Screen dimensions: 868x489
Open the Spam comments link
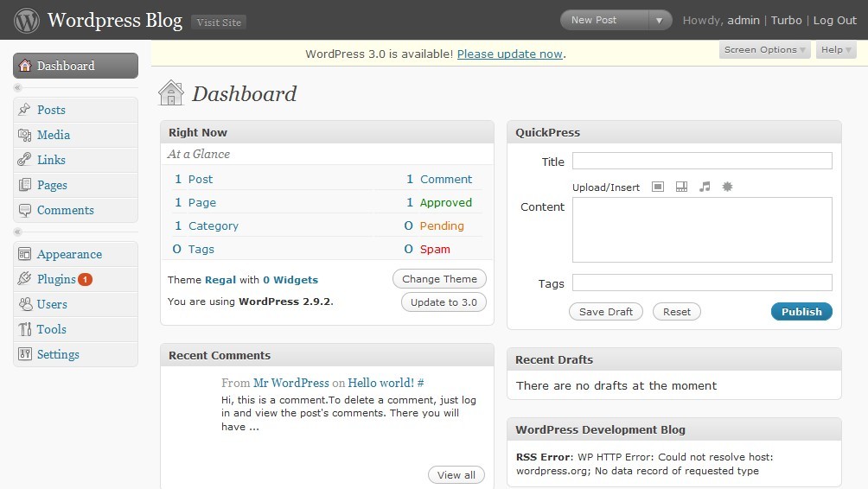[x=435, y=249]
